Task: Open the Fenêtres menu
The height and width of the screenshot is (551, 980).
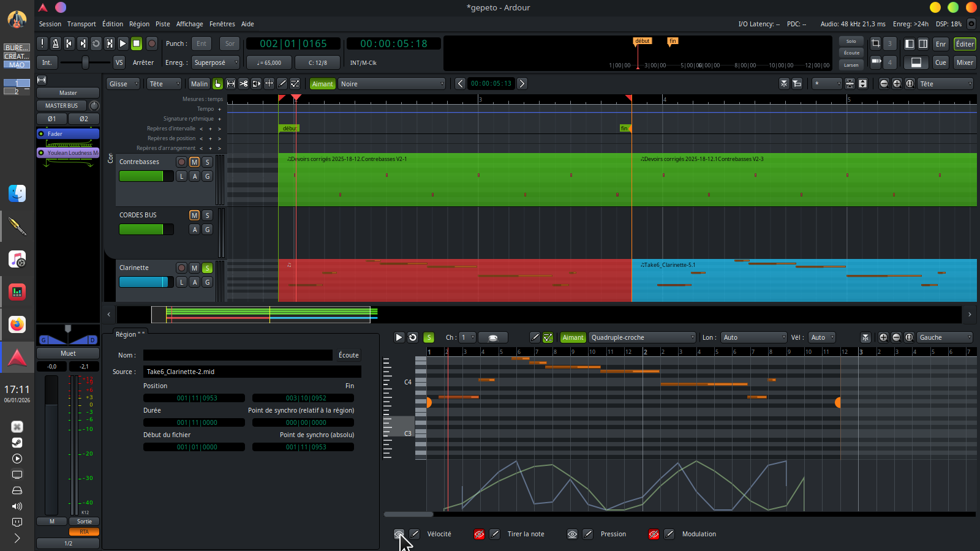Action: (x=222, y=24)
